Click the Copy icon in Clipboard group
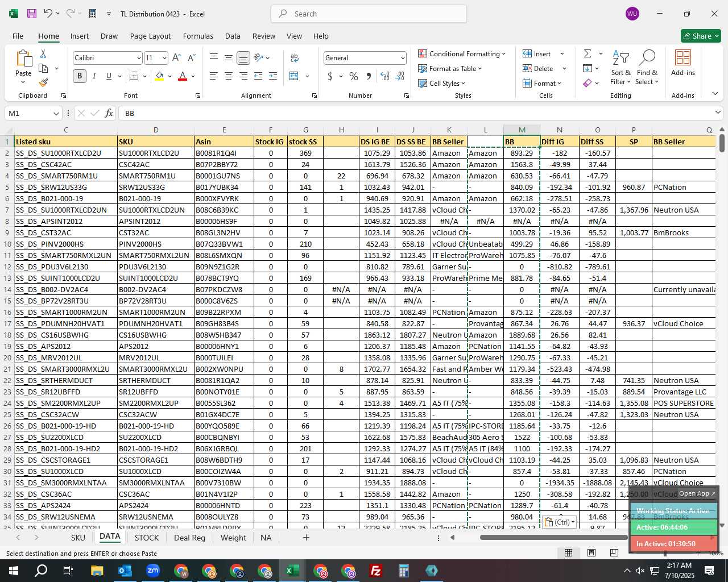 pos(43,68)
